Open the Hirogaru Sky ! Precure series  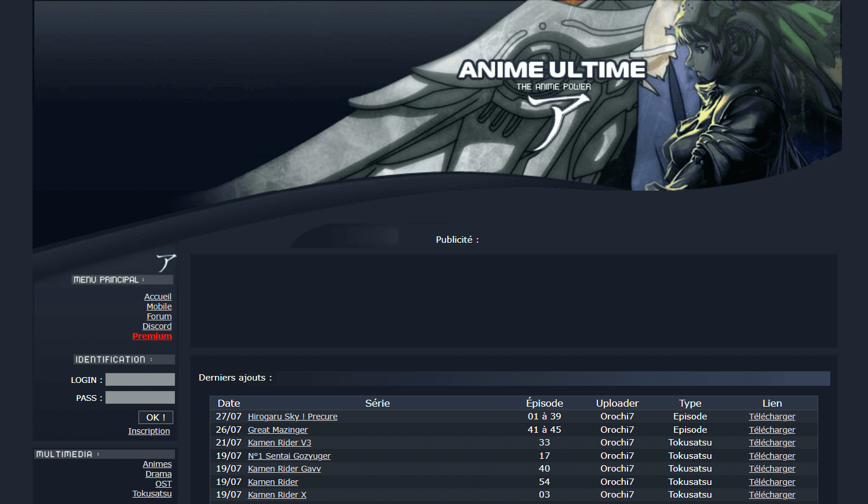tap(293, 417)
